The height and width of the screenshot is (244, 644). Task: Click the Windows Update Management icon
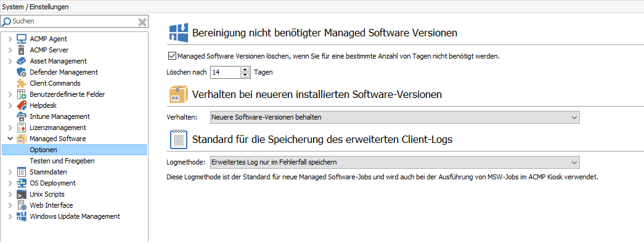(22, 216)
